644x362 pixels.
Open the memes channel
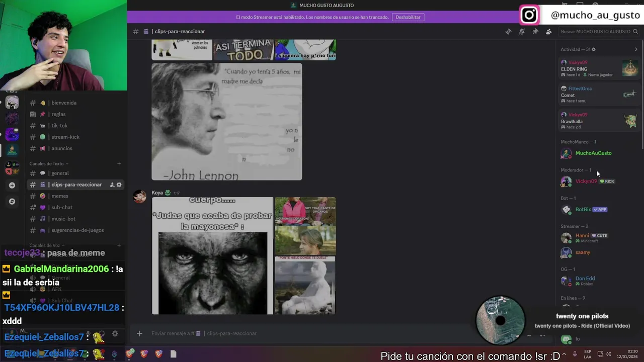(75, 196)
